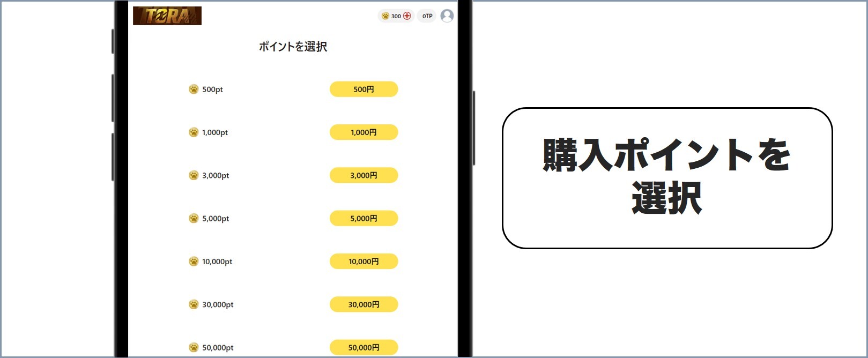Click the 3,000pt label text
Image resolution: width=868 pixels, height=358 pixels.
(216, 175)
